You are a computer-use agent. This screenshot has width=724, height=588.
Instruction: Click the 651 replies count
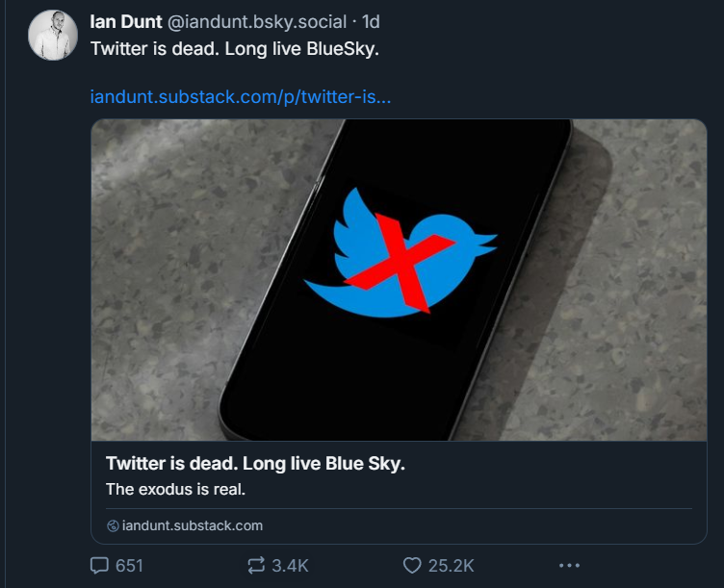coord(129,566)
